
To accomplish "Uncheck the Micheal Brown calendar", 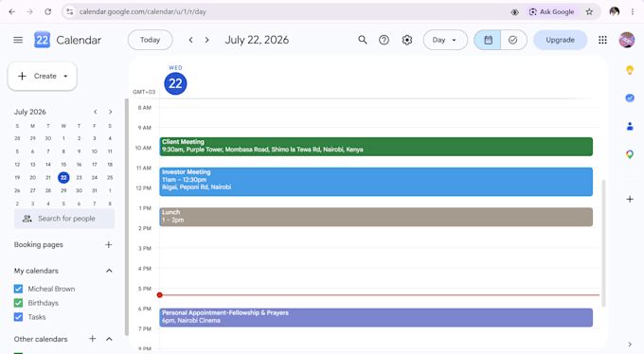I will pyautogui.click(x=19, y=289).
